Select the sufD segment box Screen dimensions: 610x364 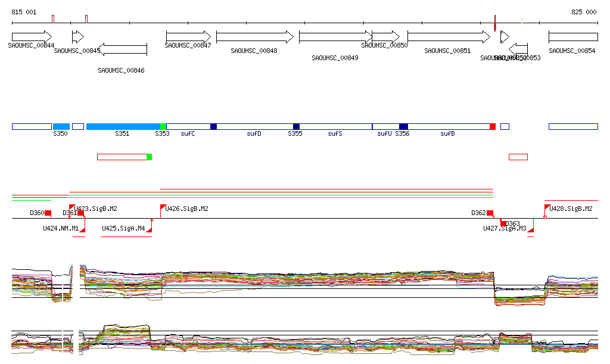pyautogui.click(x=254, y=126)
